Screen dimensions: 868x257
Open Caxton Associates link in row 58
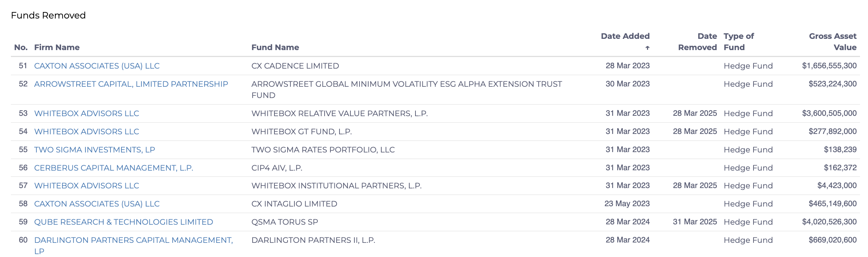click(97, 204)
